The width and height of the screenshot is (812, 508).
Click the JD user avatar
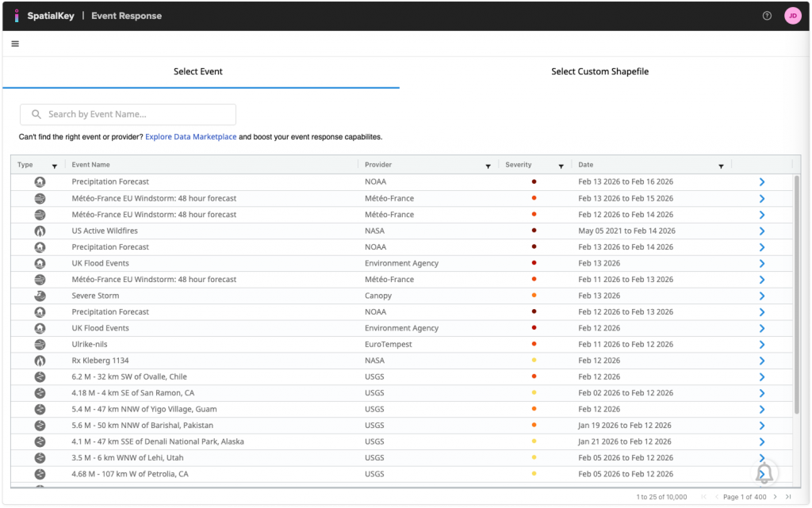[x=792, y=15]
